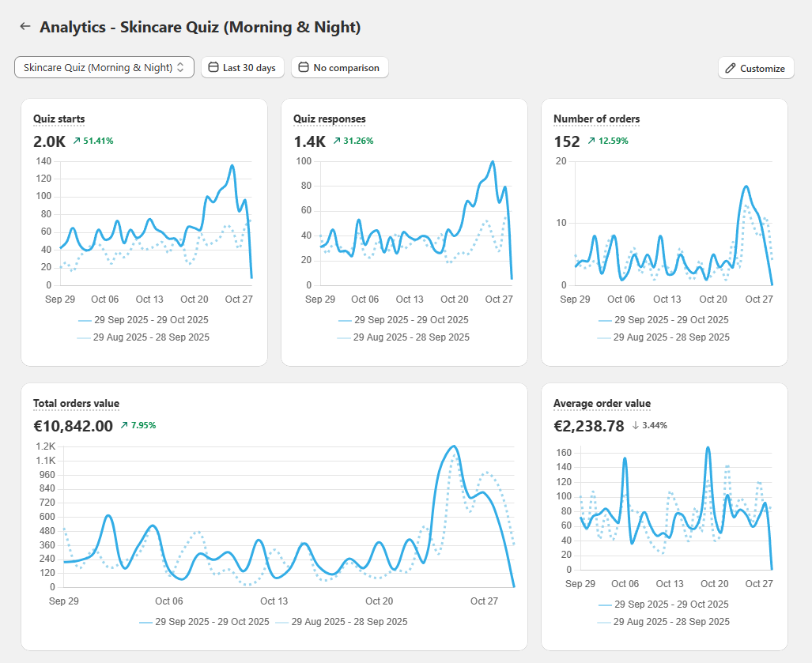Open the Number of orders metric title
Screen dimensions: 812x663
coord(596,119)
